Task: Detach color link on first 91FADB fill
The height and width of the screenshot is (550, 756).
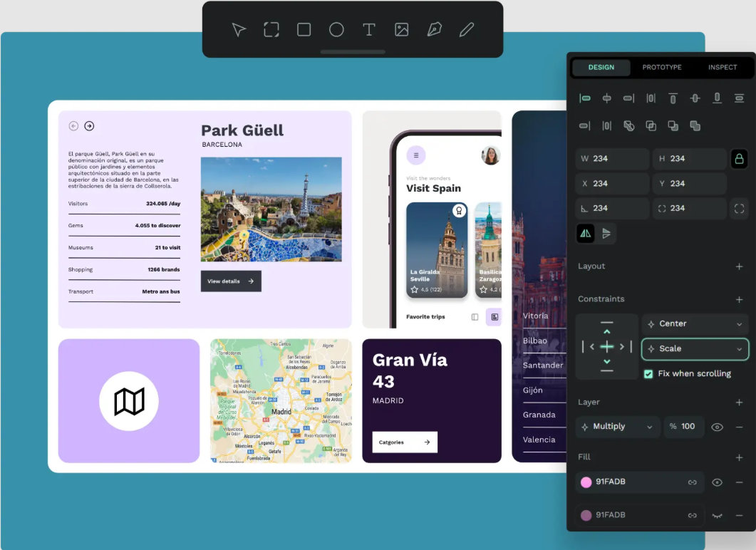Action: pyautogui.click(x=693, y=482)
